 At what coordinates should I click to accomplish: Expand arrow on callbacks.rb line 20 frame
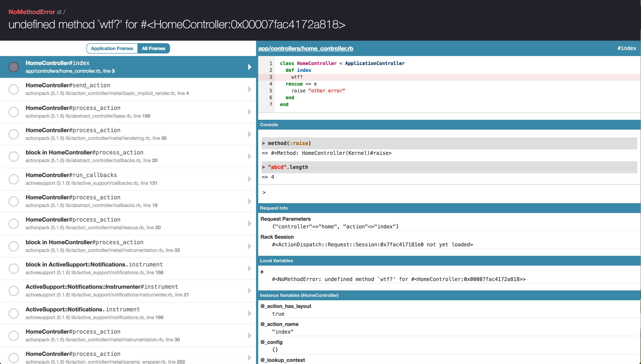[249, 157]
